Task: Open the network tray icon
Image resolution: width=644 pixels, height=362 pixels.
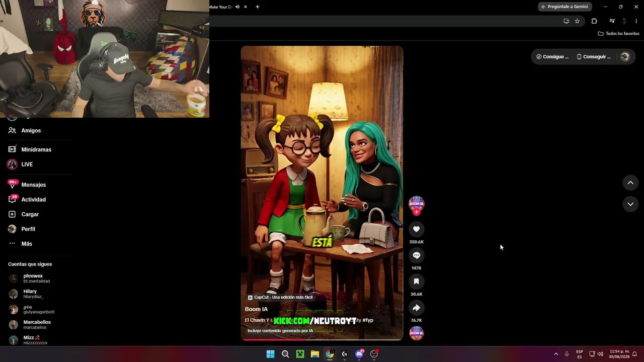Action: tap(592, 354)
